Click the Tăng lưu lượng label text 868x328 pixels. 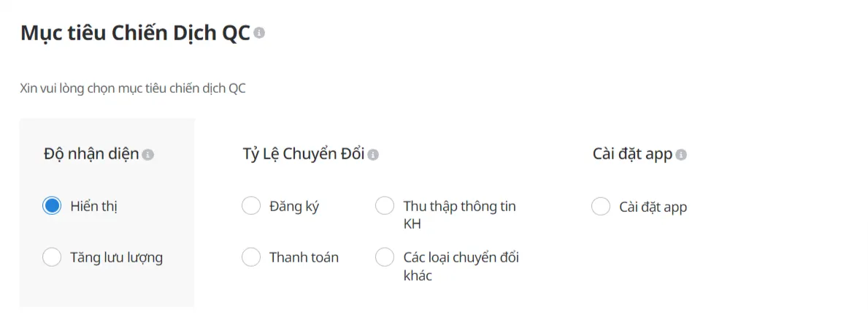coord(116,257)
